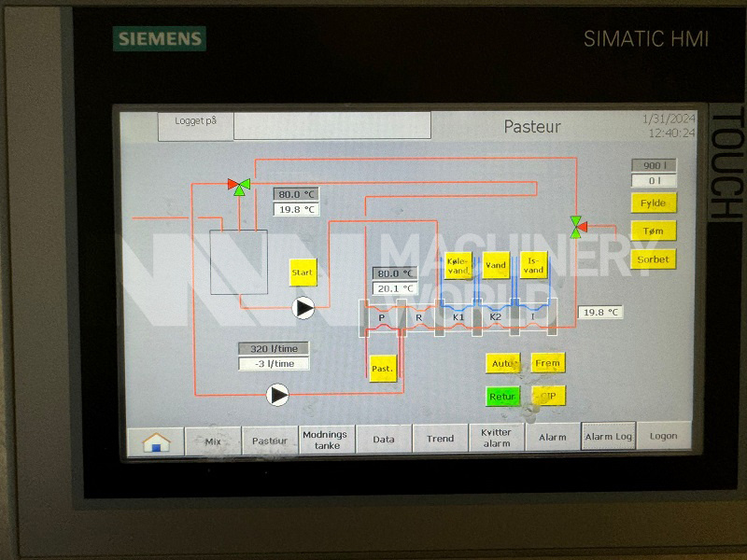747x560 pixels.
Task: Tap the 20.1 °C reading
Action: click(x=395, y=288)
